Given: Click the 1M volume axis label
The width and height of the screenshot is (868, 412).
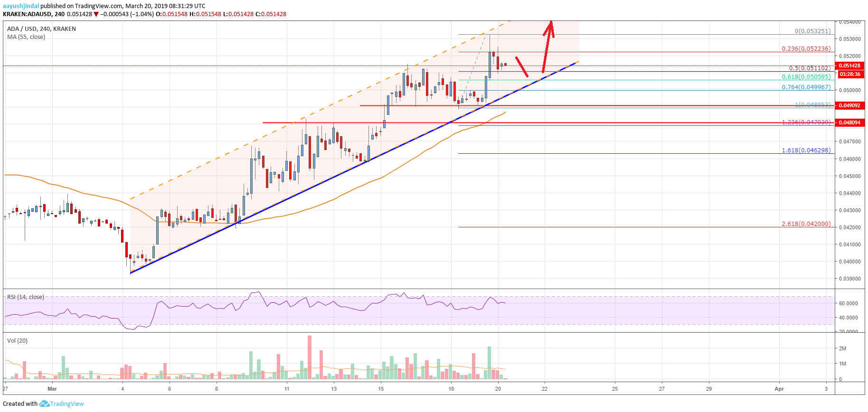Looking at the screenshot, I should point(843,364).
